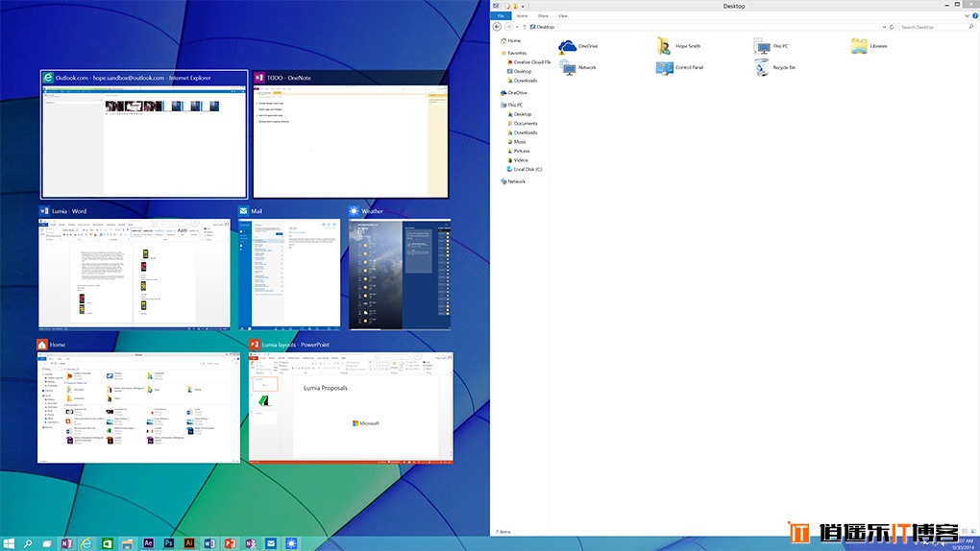
Task: Go back in the Desktop Explorer window
Action: (x=497, y=27)
